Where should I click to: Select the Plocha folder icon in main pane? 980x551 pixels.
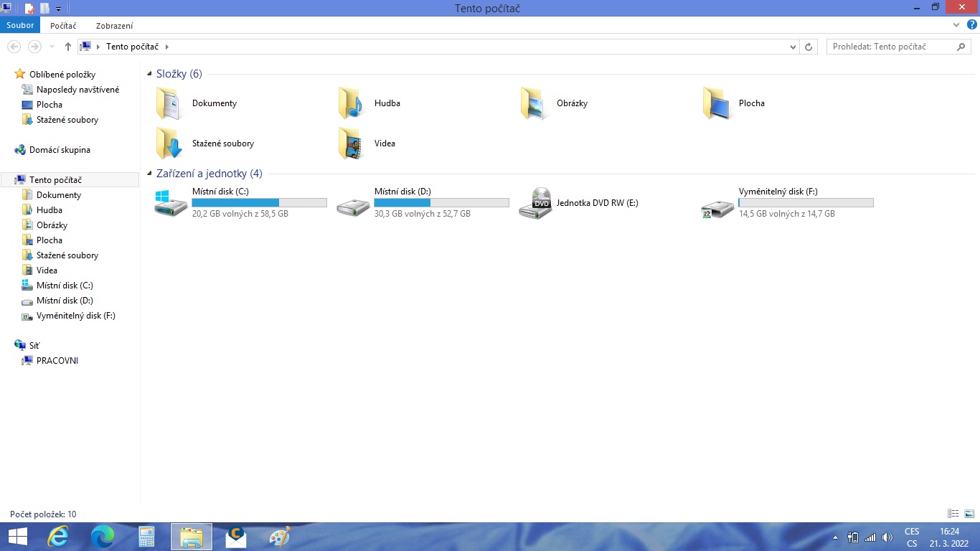pos(717,103)
